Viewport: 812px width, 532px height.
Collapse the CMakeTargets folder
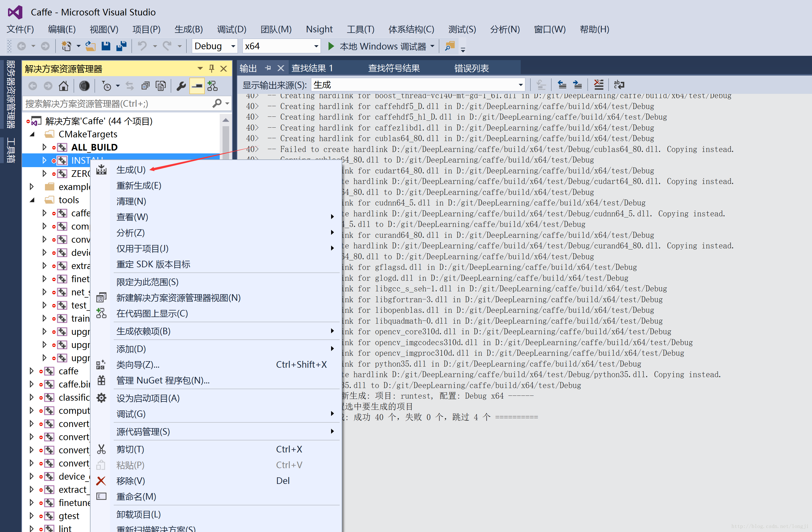click(x=32, y=134)
